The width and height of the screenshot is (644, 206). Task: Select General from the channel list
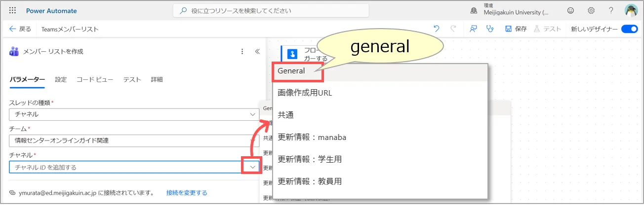(x=291, y=71)
